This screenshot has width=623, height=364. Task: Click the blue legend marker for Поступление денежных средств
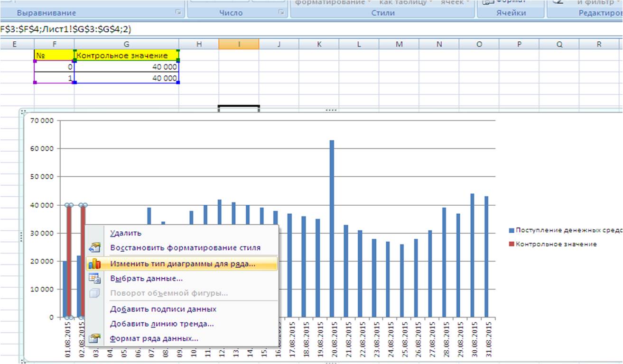(x=511, y=230)
